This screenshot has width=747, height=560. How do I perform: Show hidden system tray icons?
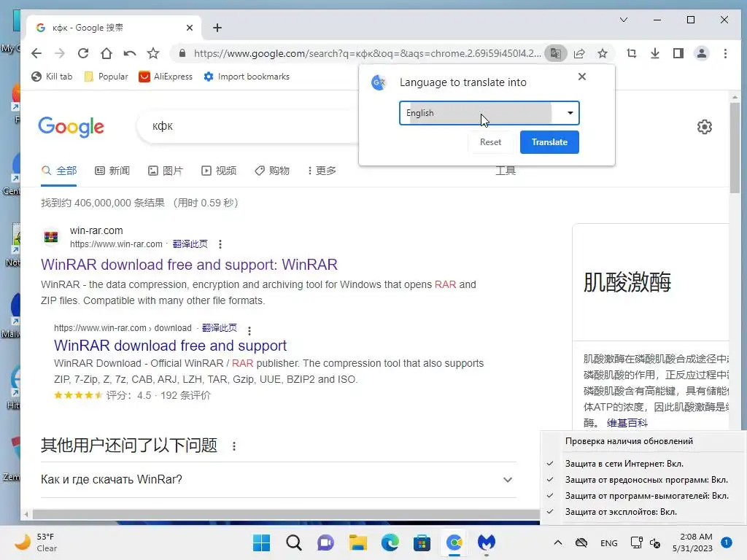[558, 542]
